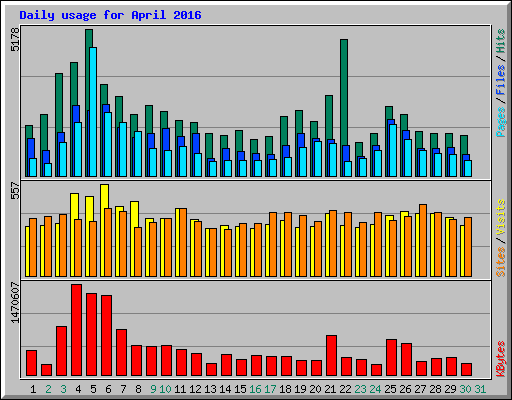Click the red KBytes bar for day 30
Screen dimensions: 512x400
pyautogui.click(x=466, y=370)
